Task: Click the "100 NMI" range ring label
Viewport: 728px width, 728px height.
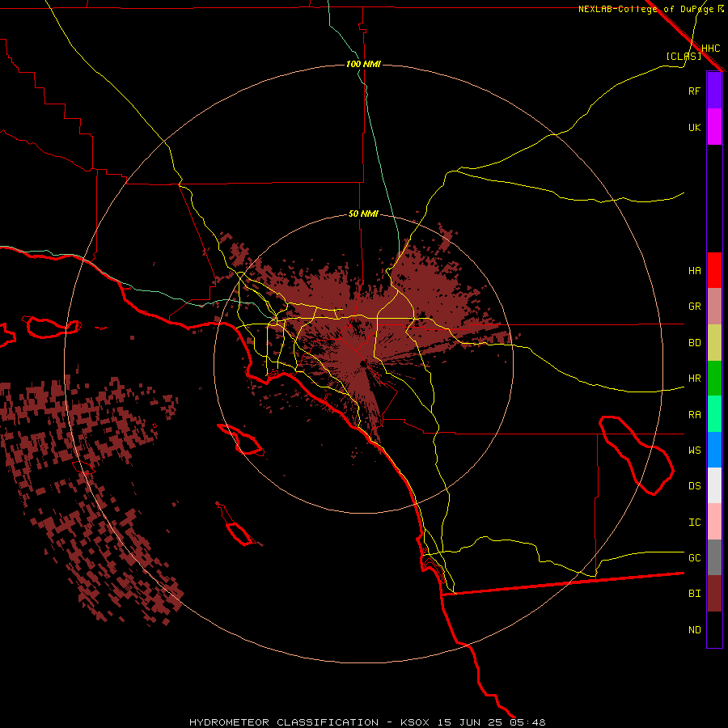Action: (363, 64)
